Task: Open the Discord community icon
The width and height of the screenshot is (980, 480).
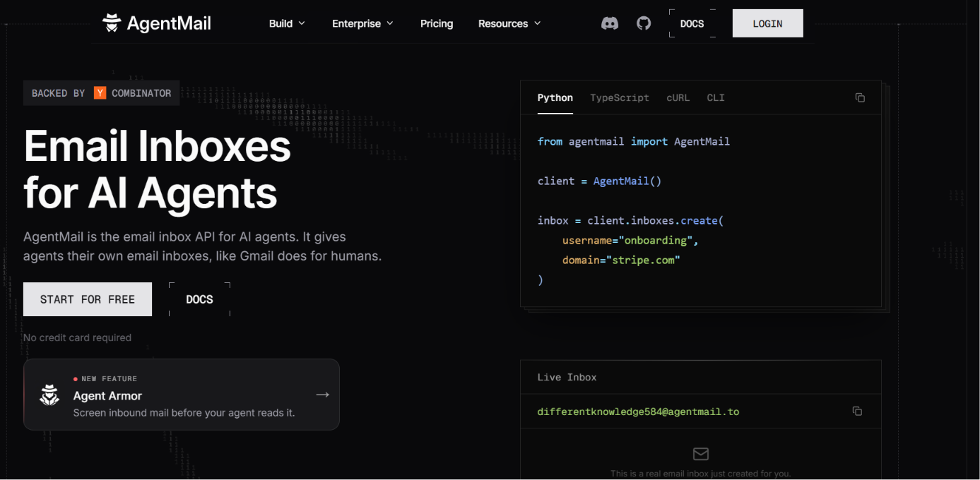Action: [610, 23]
